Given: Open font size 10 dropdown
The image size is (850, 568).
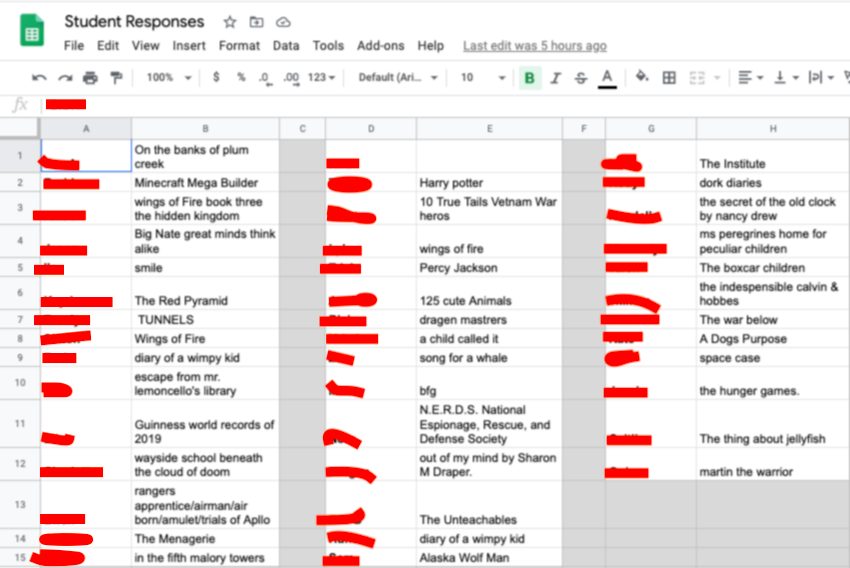Looking at the screenshot, I should 482,78.
